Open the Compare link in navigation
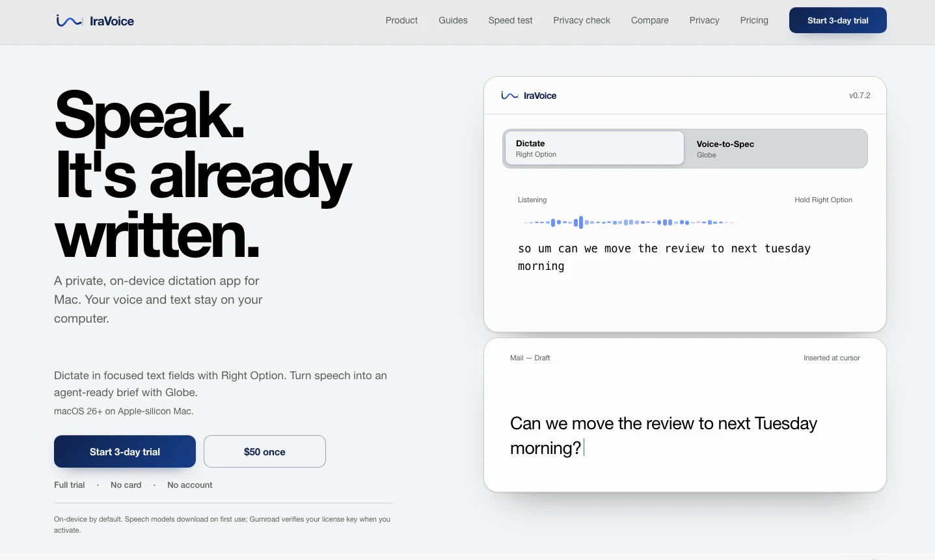 pos(649,20)
